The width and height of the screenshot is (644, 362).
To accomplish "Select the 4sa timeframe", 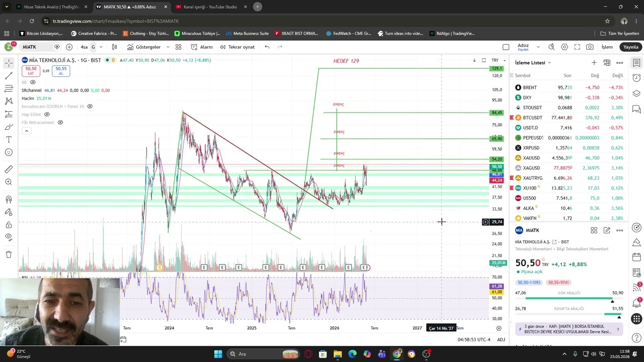I will pos(84,47).
